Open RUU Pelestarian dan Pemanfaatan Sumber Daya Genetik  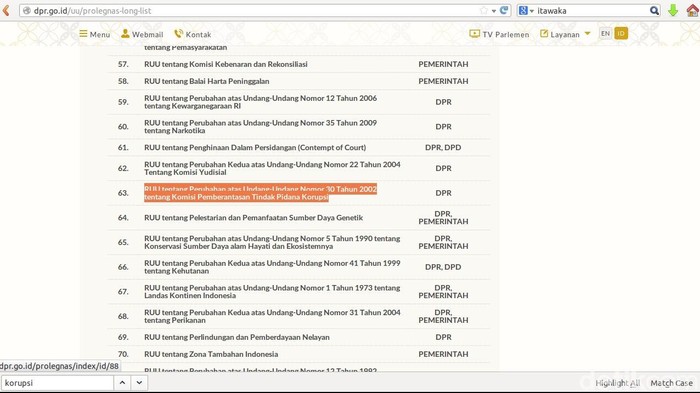tap(254, 217)
